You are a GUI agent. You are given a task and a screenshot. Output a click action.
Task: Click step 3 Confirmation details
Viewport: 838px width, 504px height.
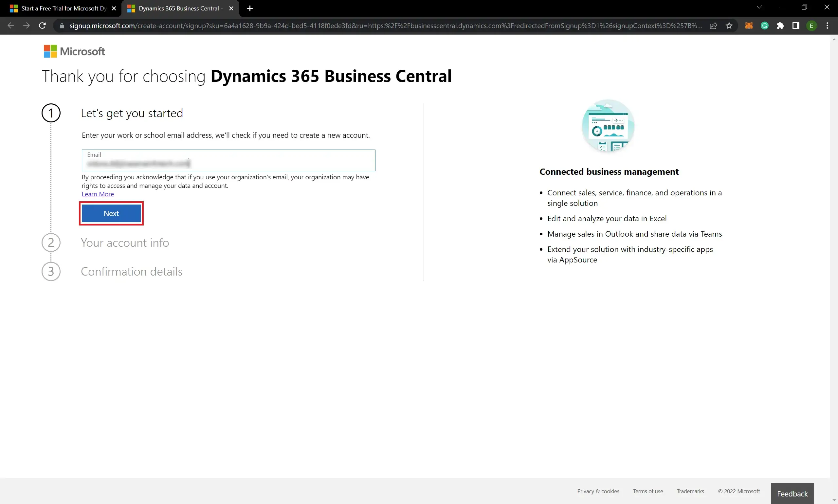pyautogui.click(x=132, y=271)
